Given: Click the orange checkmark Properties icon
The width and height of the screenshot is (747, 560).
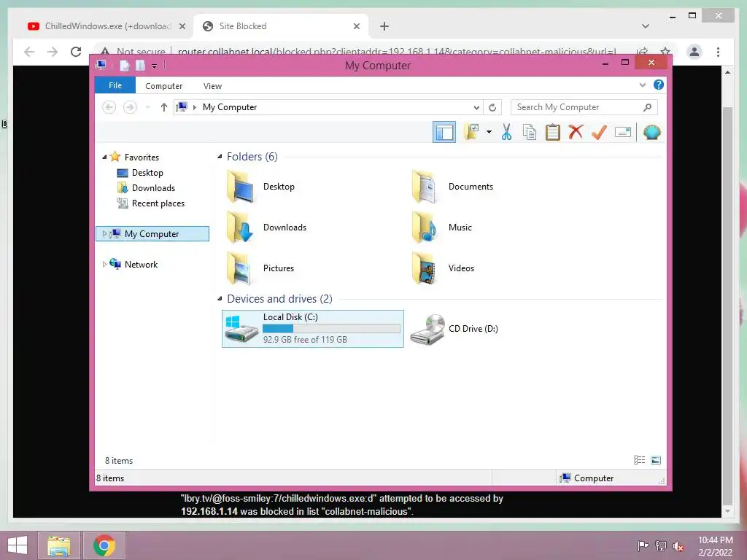Looking at the screenshot, I should (599, 132).
